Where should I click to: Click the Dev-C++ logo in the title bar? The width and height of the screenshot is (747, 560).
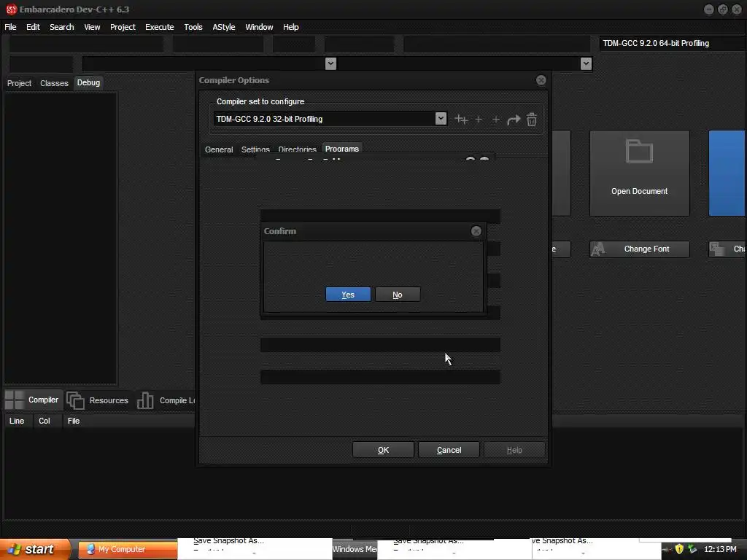pyautogui.click(x=11, y=9)
